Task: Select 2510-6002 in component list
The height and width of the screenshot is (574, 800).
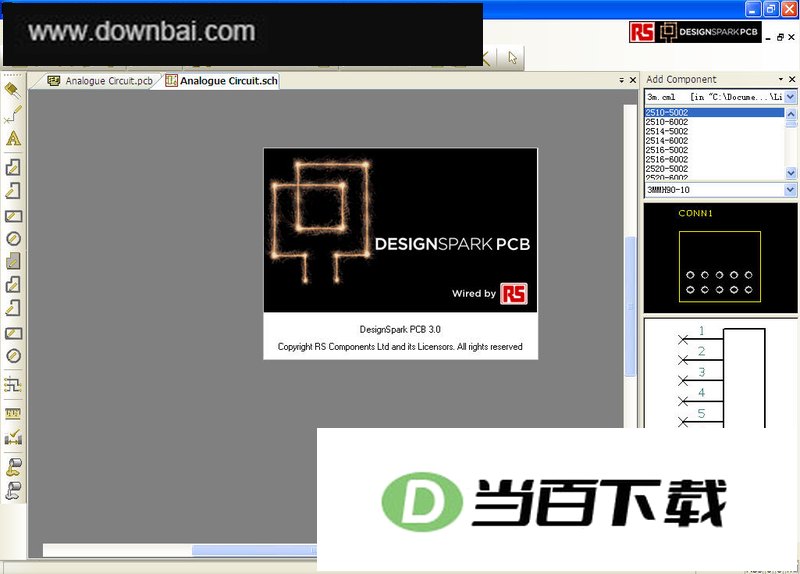Action: (x=714, y=122)
